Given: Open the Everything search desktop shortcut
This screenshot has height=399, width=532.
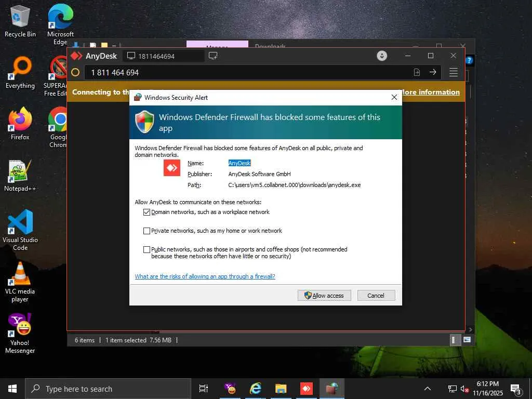Looking at the screenshot, I should pos(20,73).
